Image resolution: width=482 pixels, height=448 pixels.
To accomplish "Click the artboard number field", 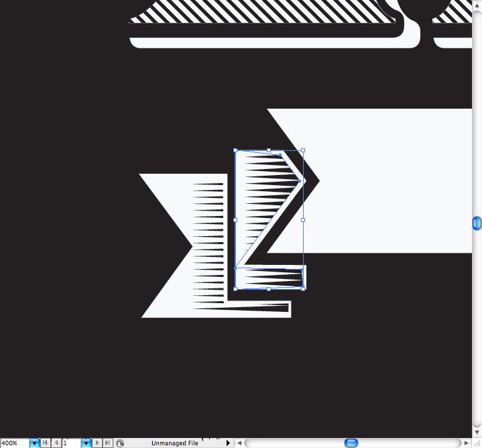I will click(72, 443).
